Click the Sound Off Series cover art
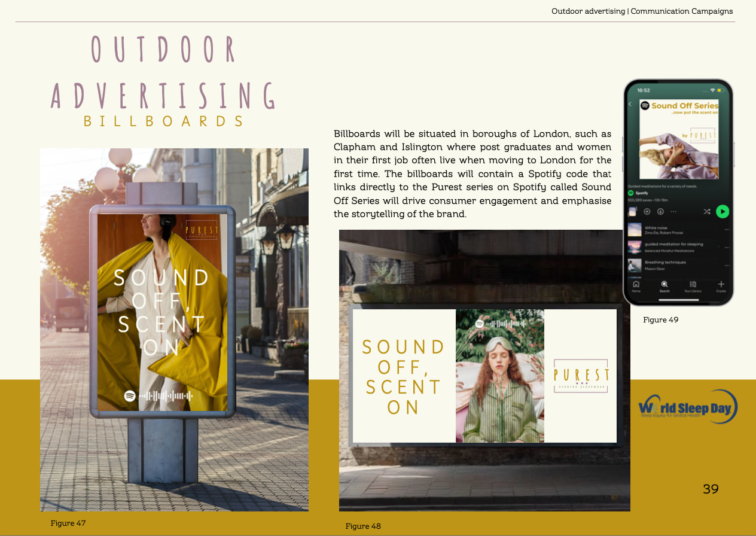The height and width of the screenshot is (536, 756). (678, 139)
